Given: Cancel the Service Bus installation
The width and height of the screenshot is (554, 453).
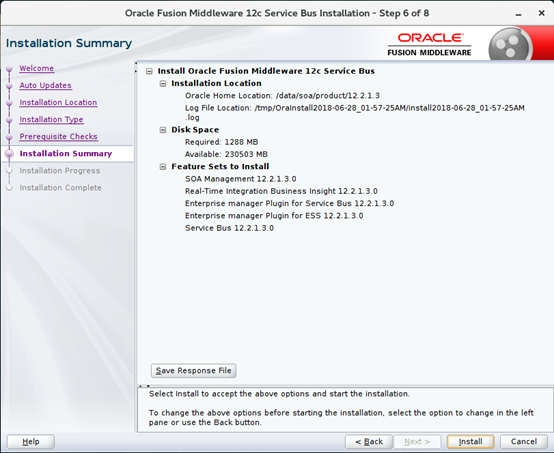Looking at the screenshot, I should pos(524,442).
